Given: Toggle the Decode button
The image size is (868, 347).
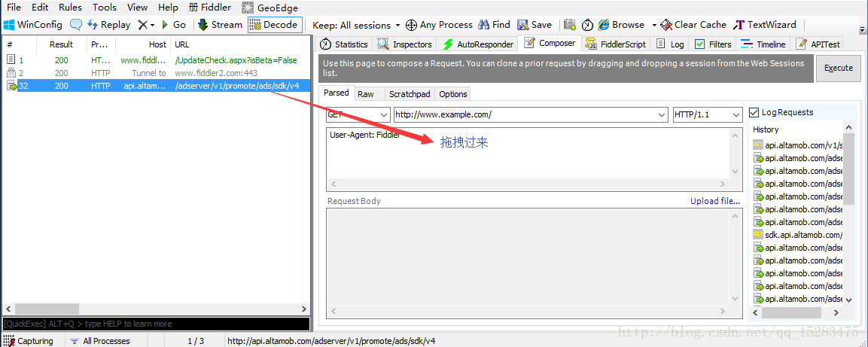Looking at the screenshot, I should [275, 25].
